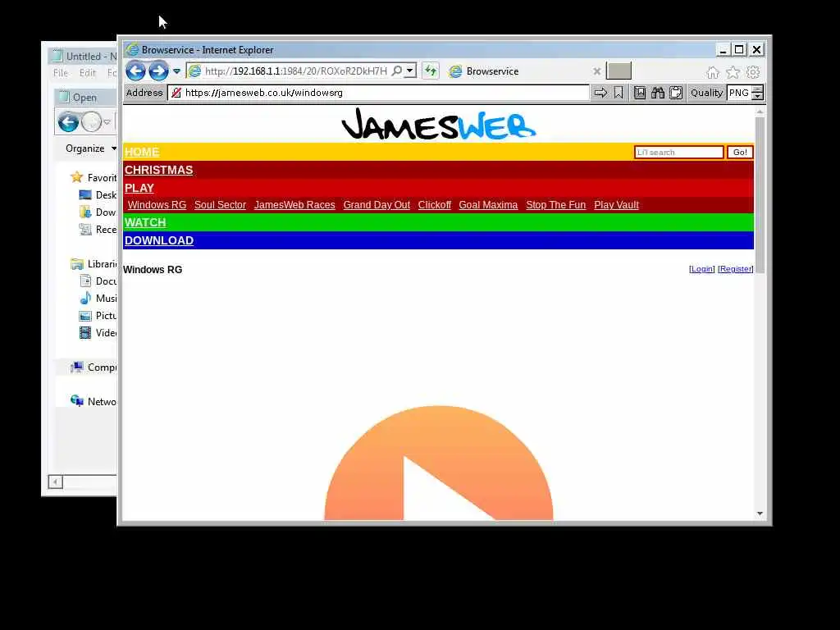Screen dimensions: 840x630
Task: Close the Browservice tab
Action: (x=597, y=71)
